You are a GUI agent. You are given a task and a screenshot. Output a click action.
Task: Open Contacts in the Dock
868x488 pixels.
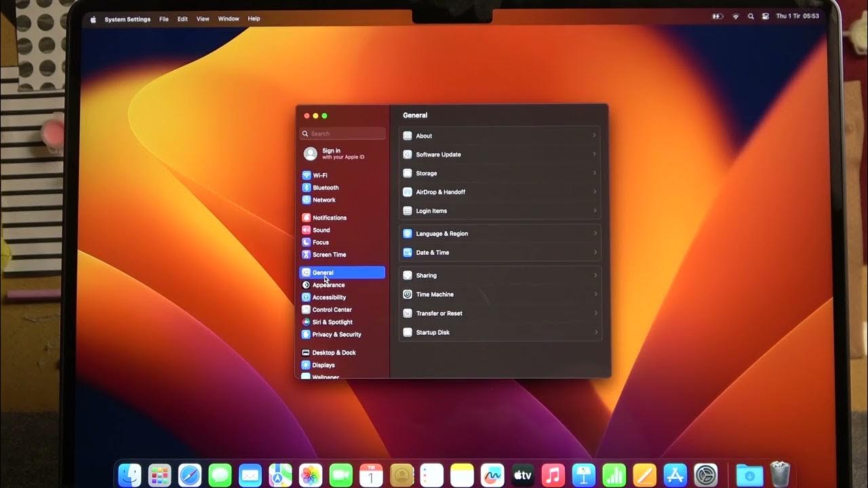point(402,475)
